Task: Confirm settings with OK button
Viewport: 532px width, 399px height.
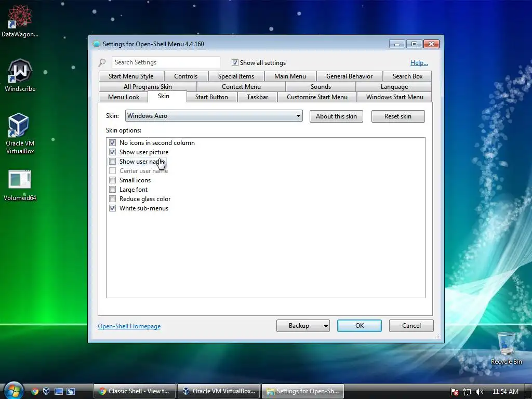Action: tap(360, 326)
